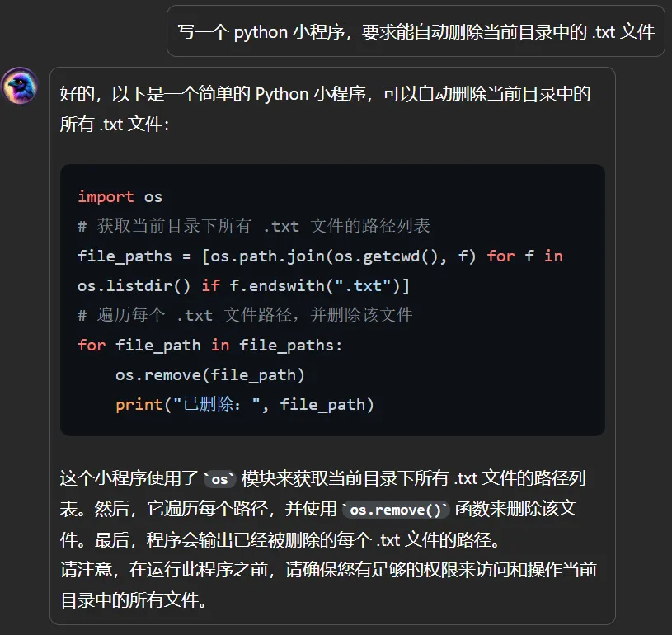Screen dimensions: 672x635
Task: Click the comment starting with 遍历每个 .txt
Action: pos(245,315)
